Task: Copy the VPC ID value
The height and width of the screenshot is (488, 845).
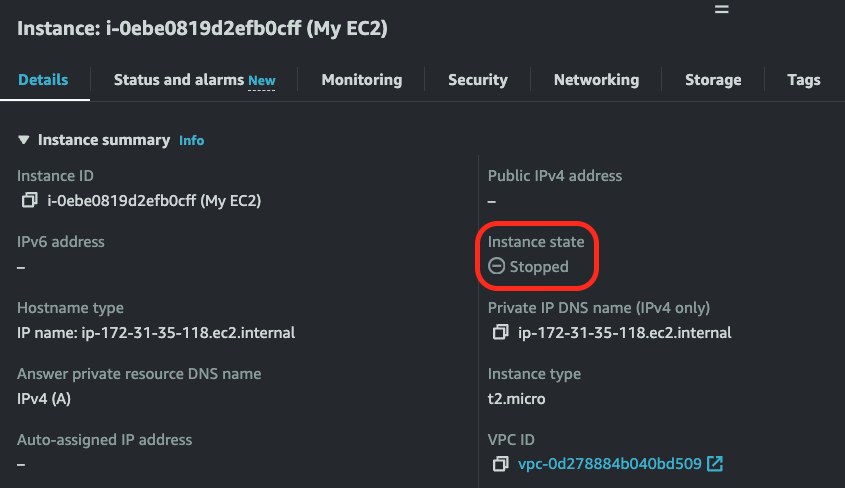Action: tap(501, 464)
